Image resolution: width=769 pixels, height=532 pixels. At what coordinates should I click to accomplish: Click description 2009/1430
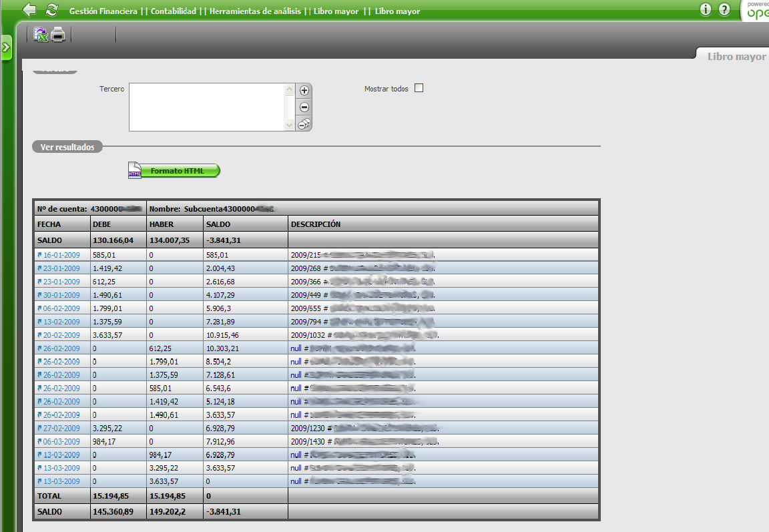tap(308, 441)
